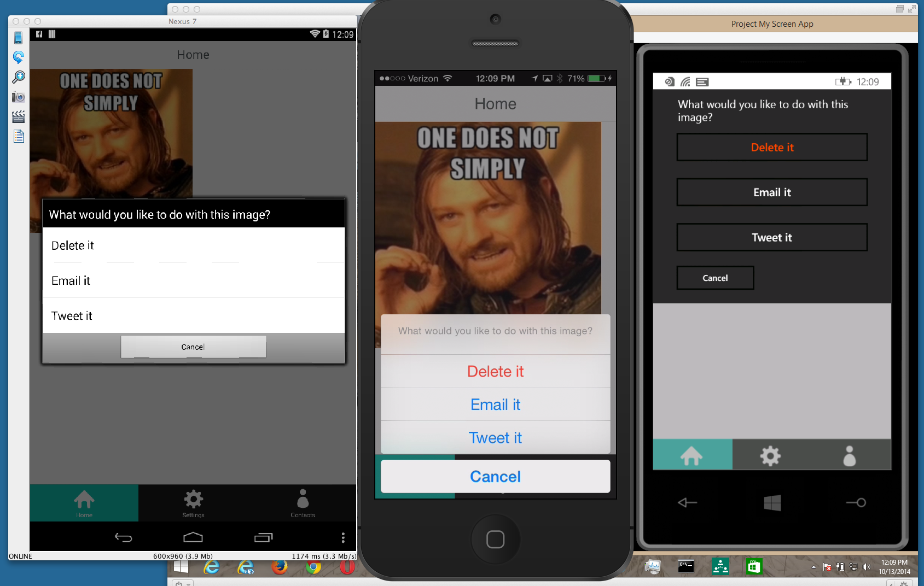Tap Cancel on the Windows Phone screen
924x586 pixels.
coord(715,278)
